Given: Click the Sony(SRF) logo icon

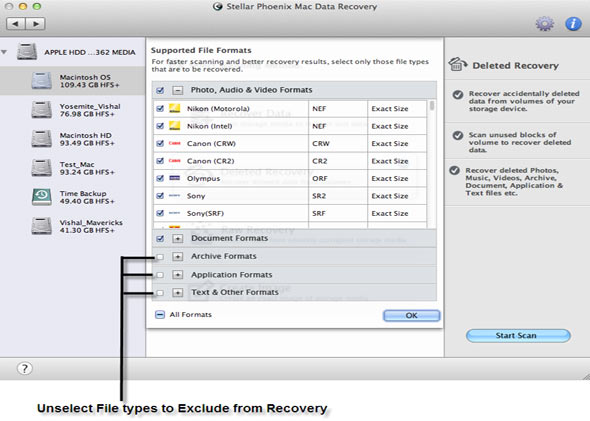Looking at the screenshot, I should pyautogui.click(x=175, y=213).
